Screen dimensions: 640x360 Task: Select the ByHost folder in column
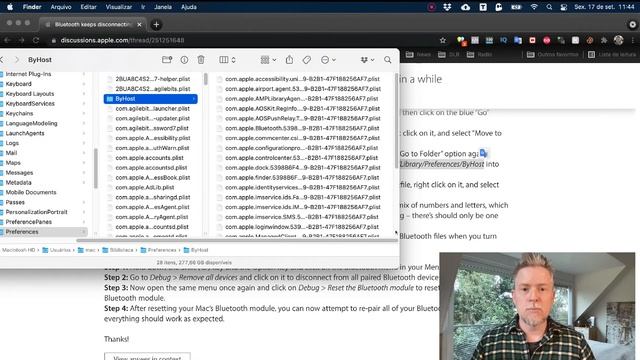click(x=151, y=99)
